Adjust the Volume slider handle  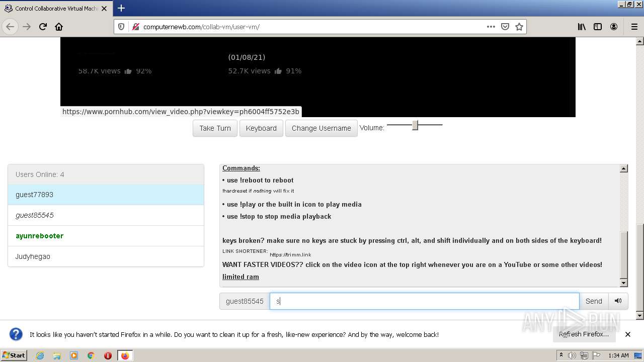click(x=415, y=125)
